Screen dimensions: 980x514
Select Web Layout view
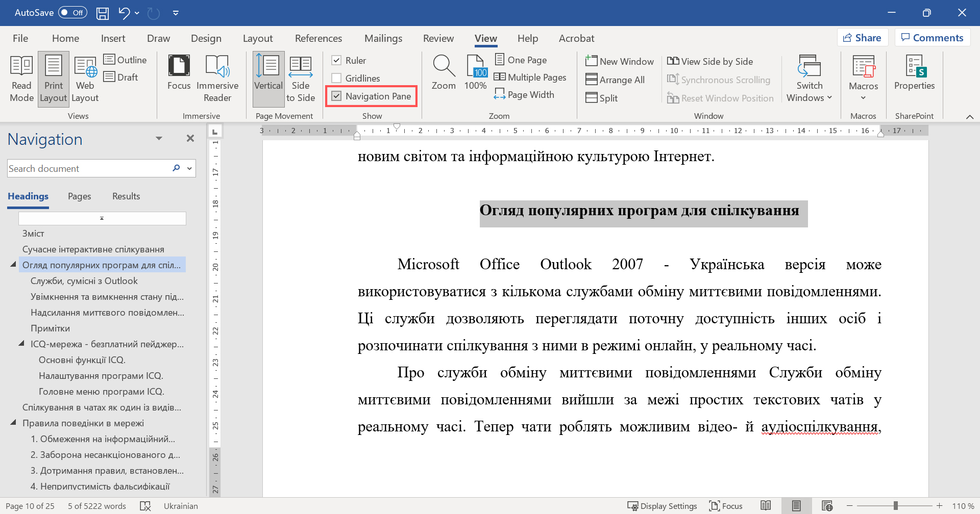point(85,76)
